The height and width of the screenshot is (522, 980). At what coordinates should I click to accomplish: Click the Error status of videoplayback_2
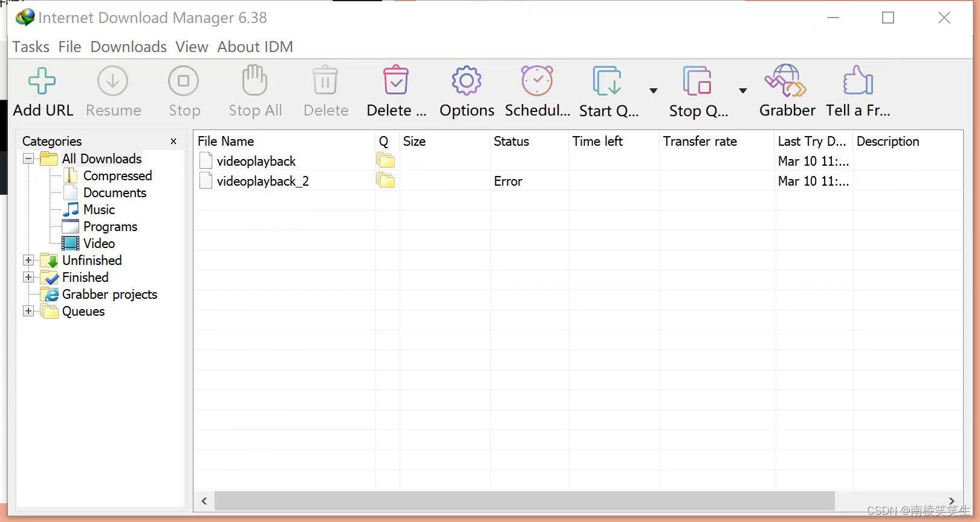508,181
